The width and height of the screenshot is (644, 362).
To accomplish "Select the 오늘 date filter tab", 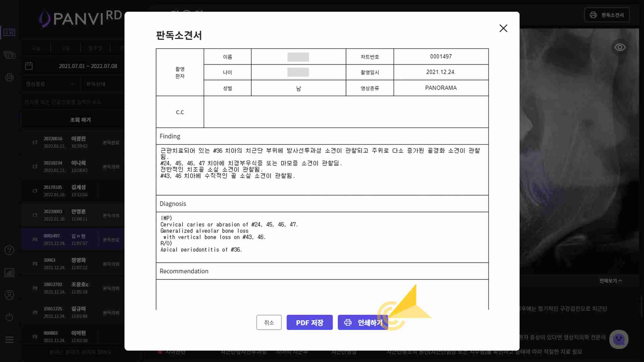I will point(36,48).
